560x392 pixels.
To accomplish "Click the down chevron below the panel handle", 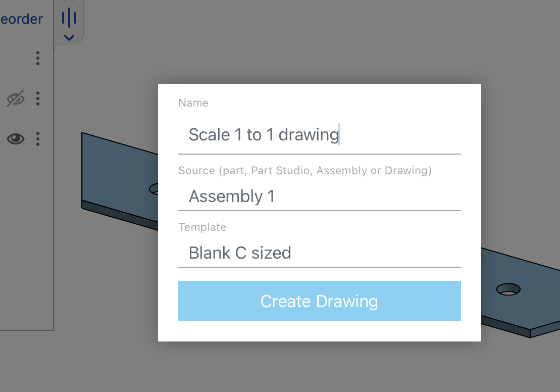I will click(x=69, y=37).
